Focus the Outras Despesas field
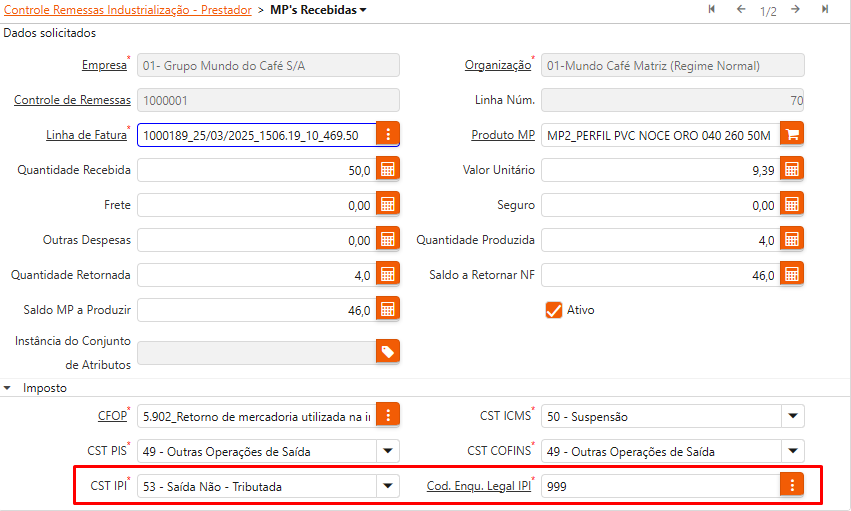The width and height of the screenshot is (851, 511). click(257, 240)
